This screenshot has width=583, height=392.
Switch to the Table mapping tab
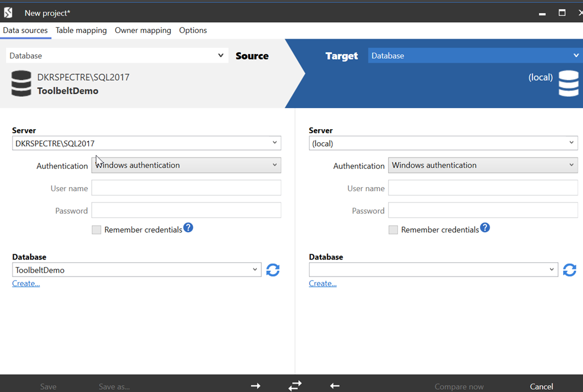[x=81, y=31]
